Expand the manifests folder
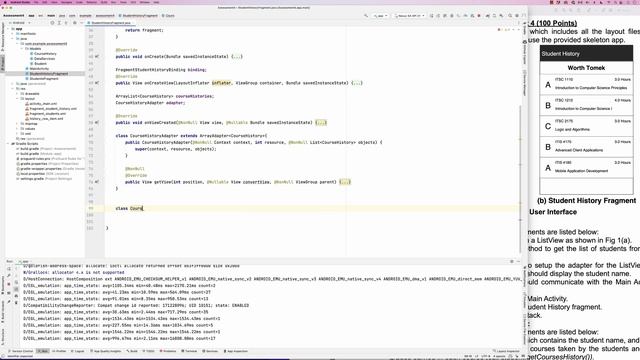The width and height of the screenshot is (640, 360). point(13,34)
